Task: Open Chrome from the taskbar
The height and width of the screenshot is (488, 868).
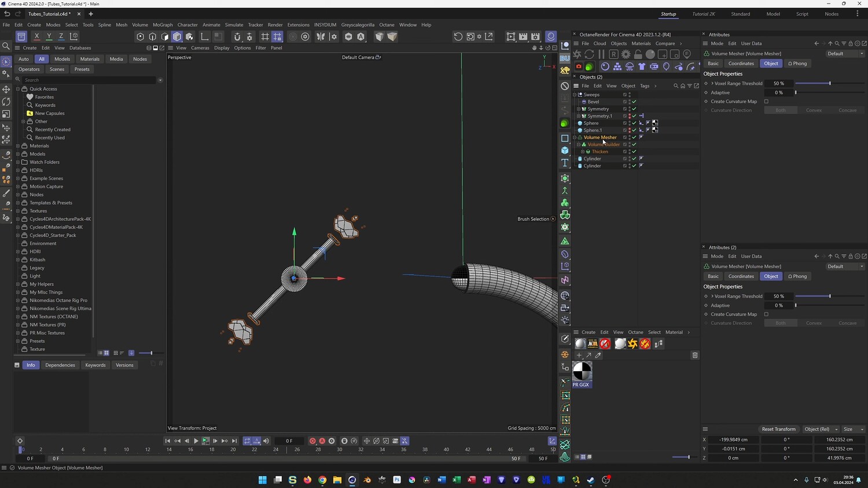Action: 322,480
